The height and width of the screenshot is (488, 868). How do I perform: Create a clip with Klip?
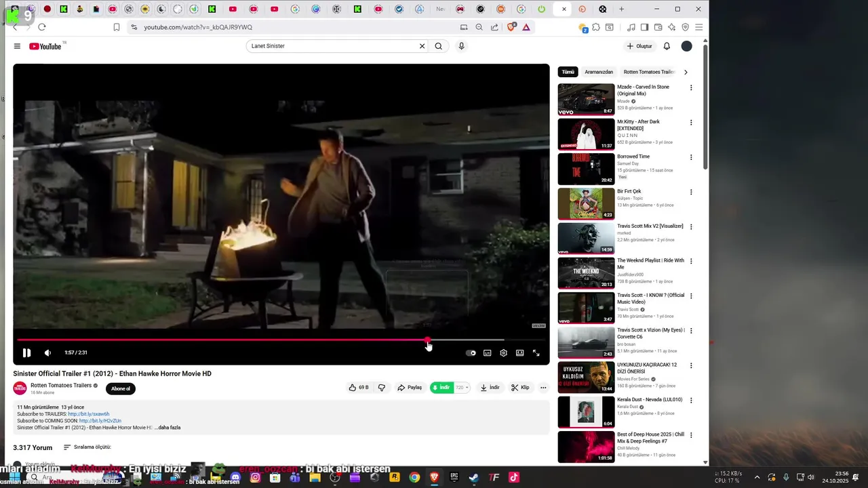point(520,388)
